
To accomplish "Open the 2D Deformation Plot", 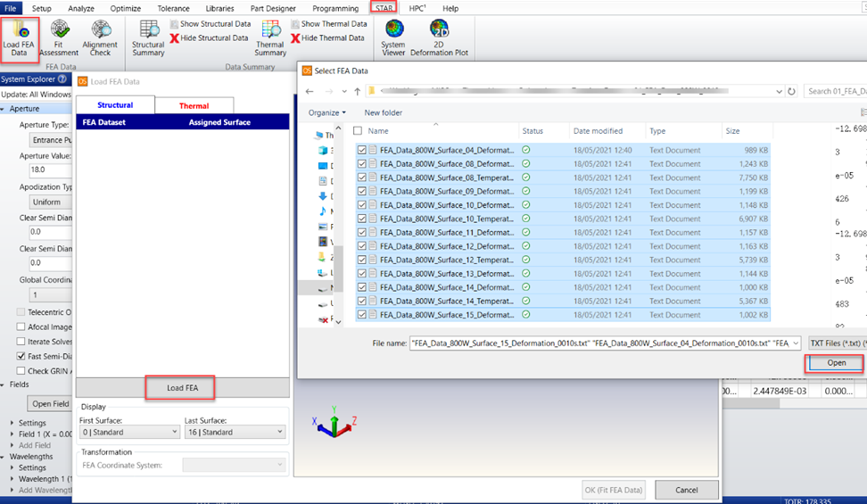I will (438, 37).
